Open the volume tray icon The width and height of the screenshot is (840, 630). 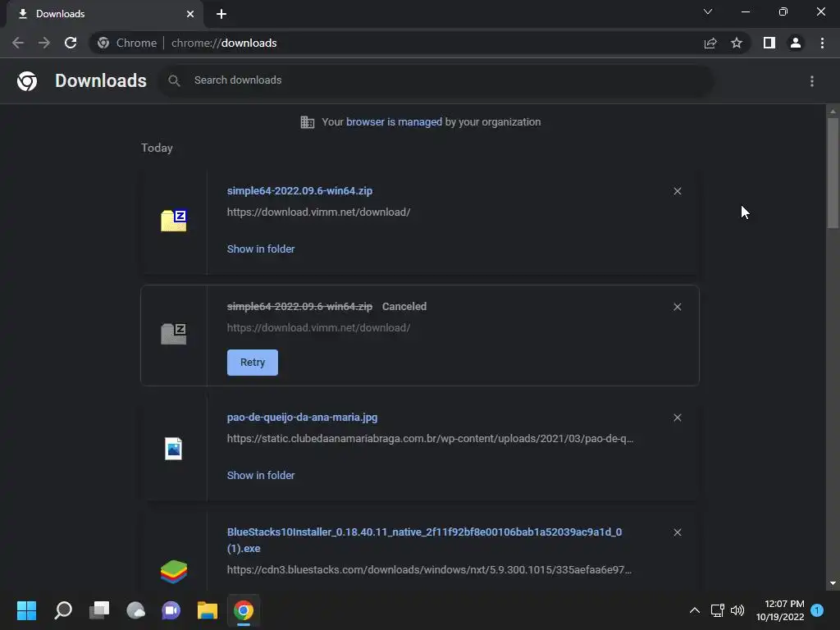(737, 610)
